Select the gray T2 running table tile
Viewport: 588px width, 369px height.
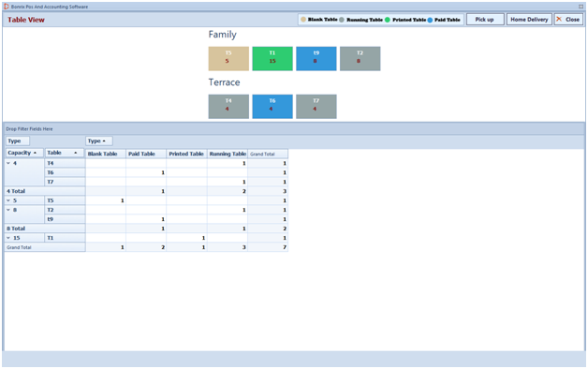[x=360, y=58]
